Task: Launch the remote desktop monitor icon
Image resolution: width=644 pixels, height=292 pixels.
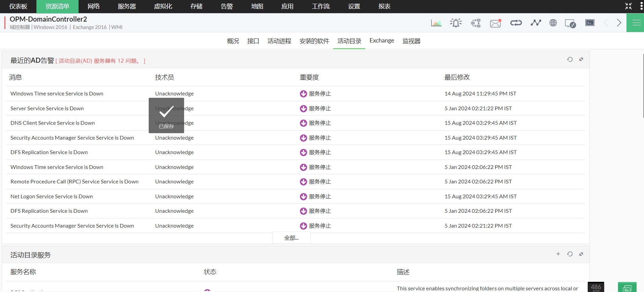Action: click(570, 23)
